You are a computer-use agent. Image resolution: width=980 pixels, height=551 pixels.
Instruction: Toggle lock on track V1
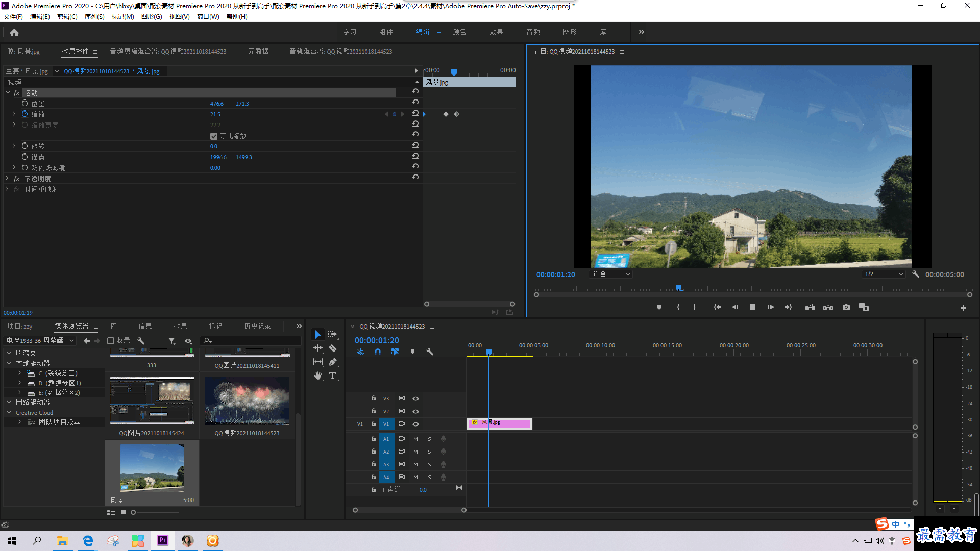(374, 424)
